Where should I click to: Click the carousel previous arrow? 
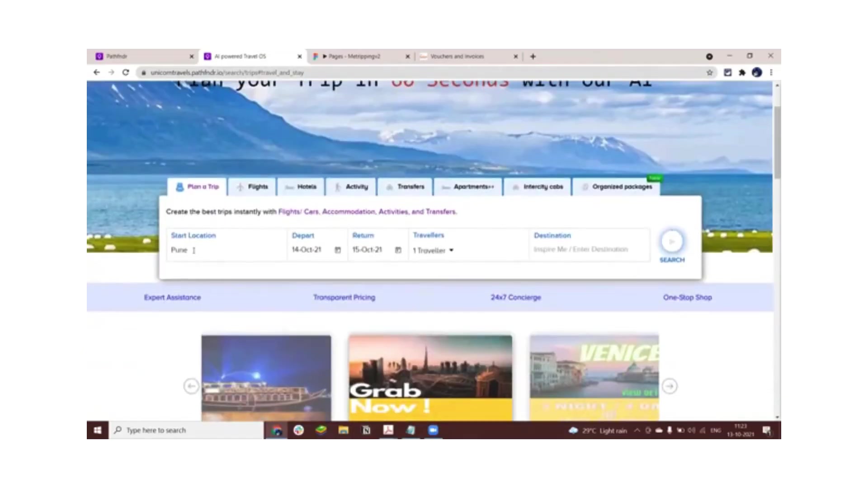(x=191, y=386)
